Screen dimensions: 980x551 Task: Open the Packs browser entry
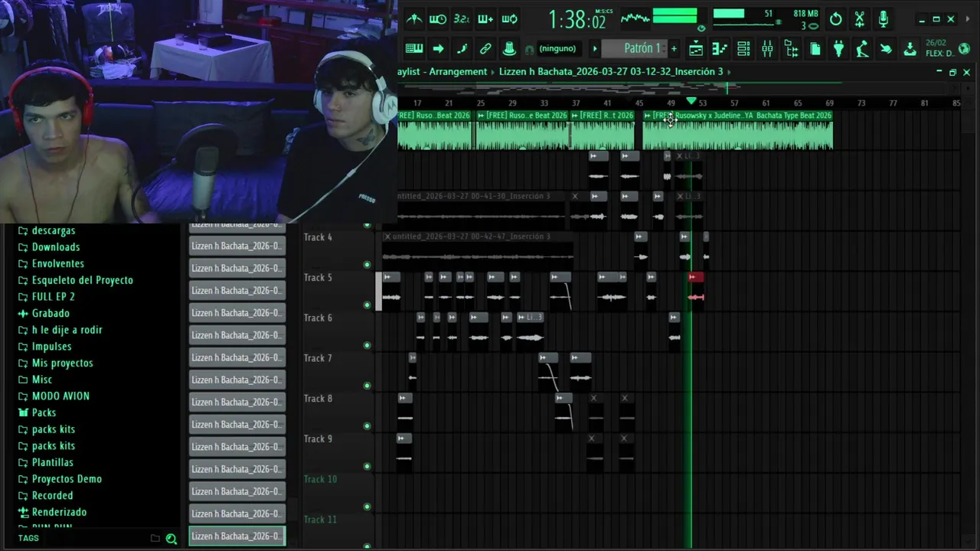pos(37,412)
